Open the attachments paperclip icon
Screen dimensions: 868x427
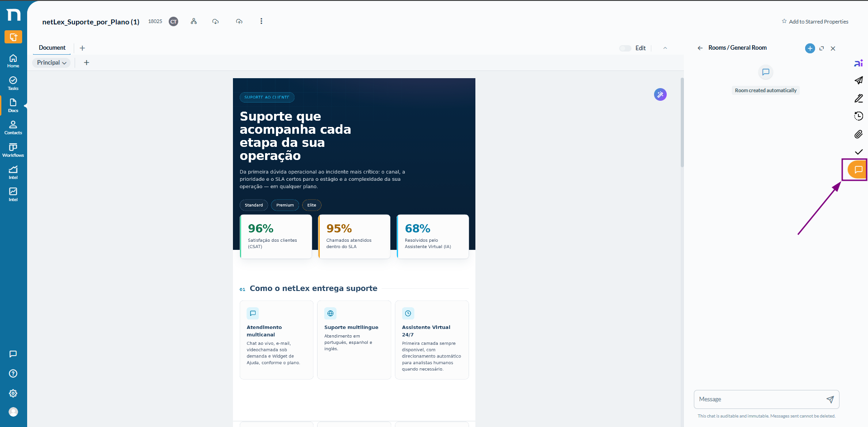[859, 134]
